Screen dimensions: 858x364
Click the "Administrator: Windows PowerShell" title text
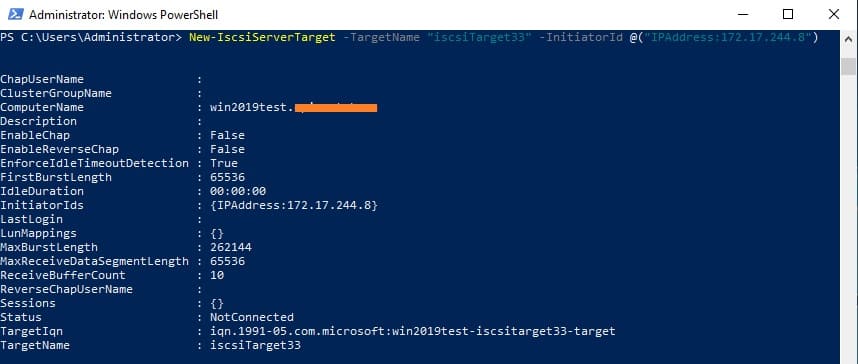click(x=123, y=15)
